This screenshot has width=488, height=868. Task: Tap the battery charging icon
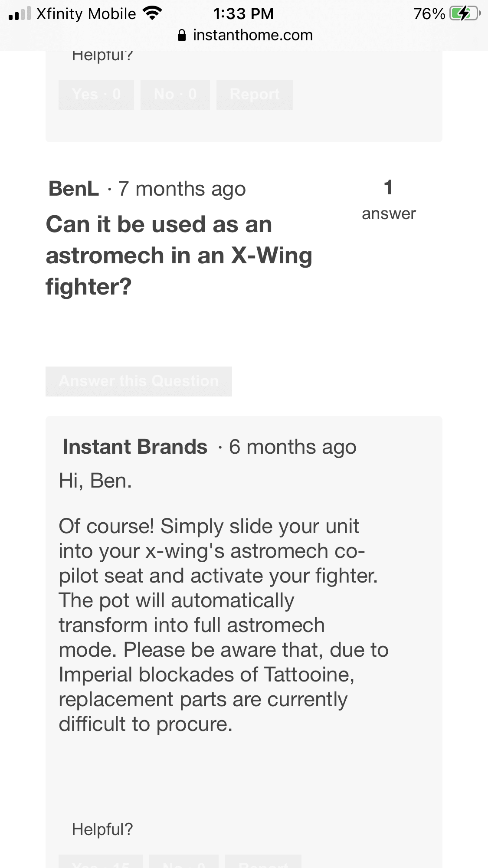coord(465,13)
